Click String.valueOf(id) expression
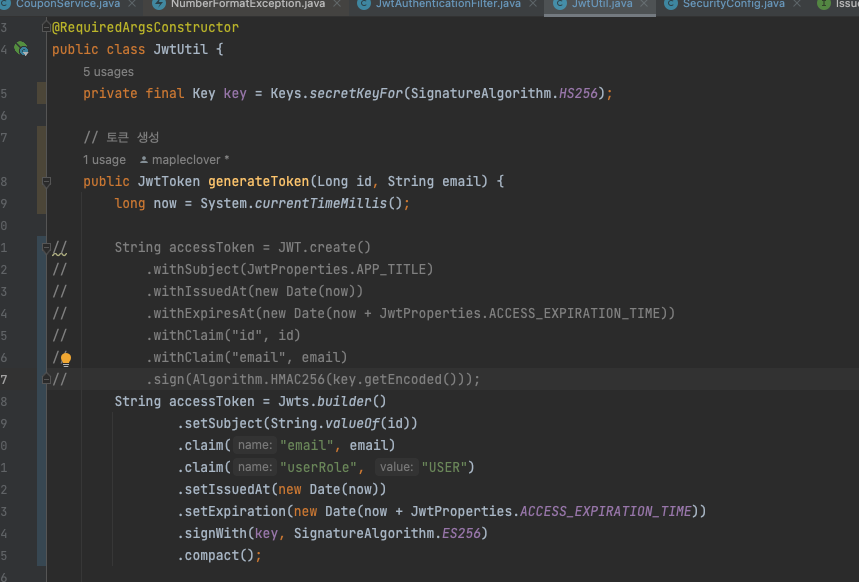Viewport: 859px width, 582px height. (x=341, y=423)
